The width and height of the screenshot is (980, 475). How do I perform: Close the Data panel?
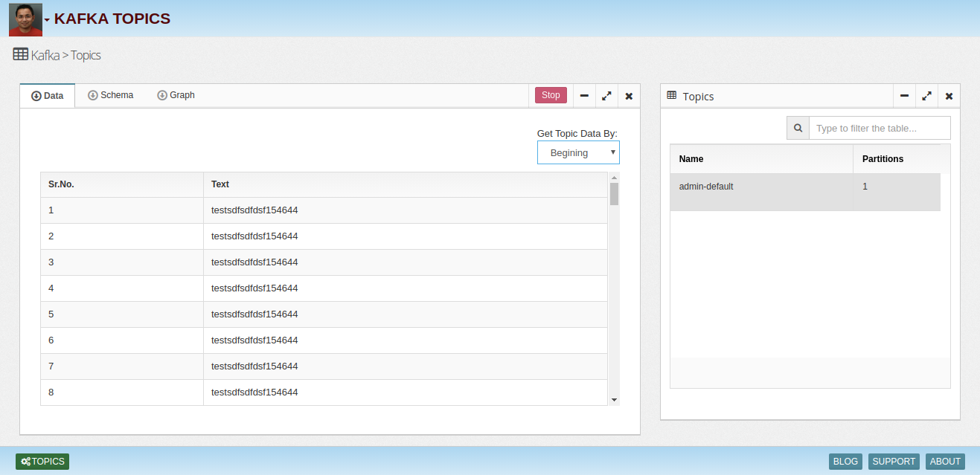[x=629, y=96]
